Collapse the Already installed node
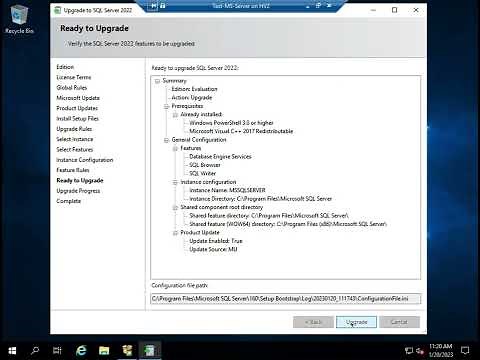The width and height of the screenshot is (480, 360). 175,115
